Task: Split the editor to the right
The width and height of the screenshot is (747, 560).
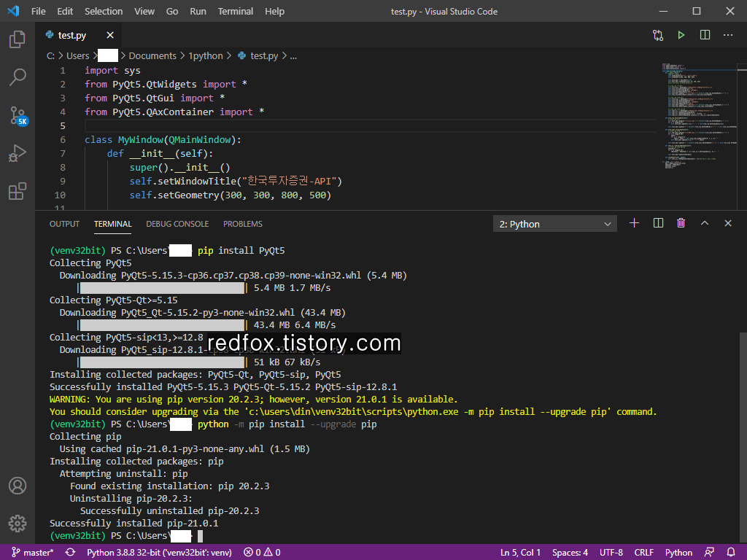Action: (x=705, y=35)
